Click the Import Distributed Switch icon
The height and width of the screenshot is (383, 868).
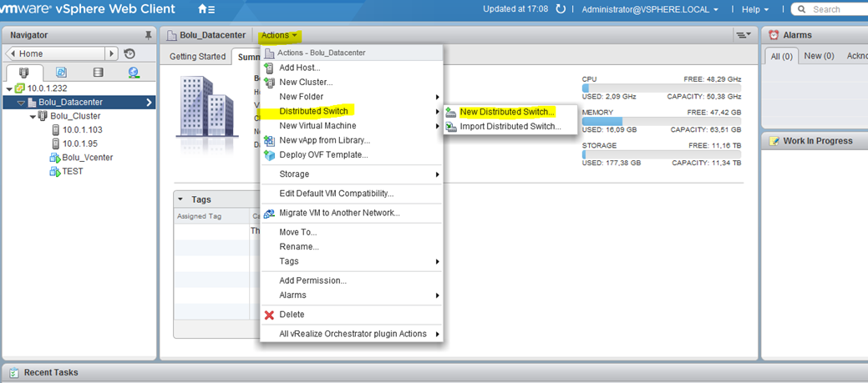coord(450,127)
